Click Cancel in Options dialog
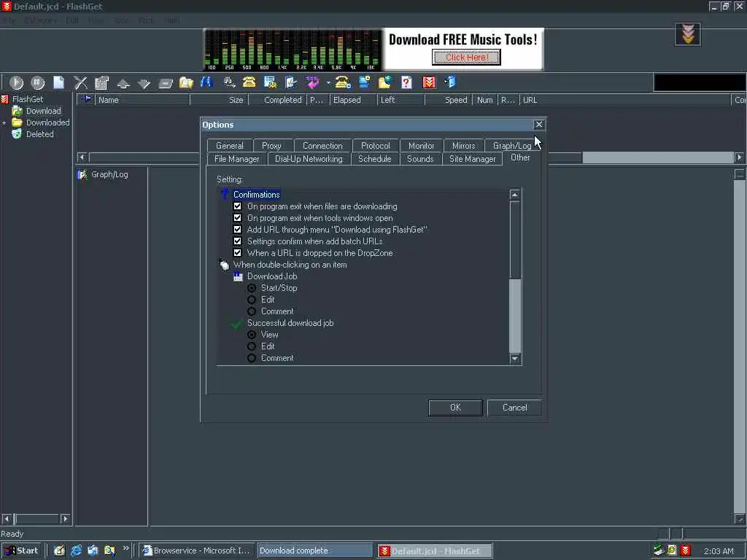The height and width of the screenshot is (560, 747). click(x=514, y=408)
